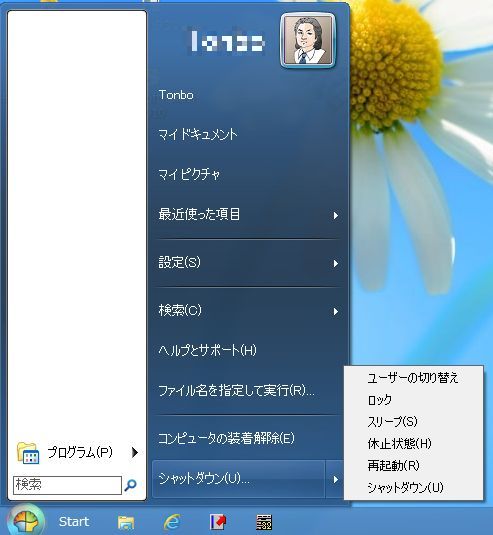Open the keyboard-like taskbar icon
Screen dimensions: 493x535
pos(264,522)
